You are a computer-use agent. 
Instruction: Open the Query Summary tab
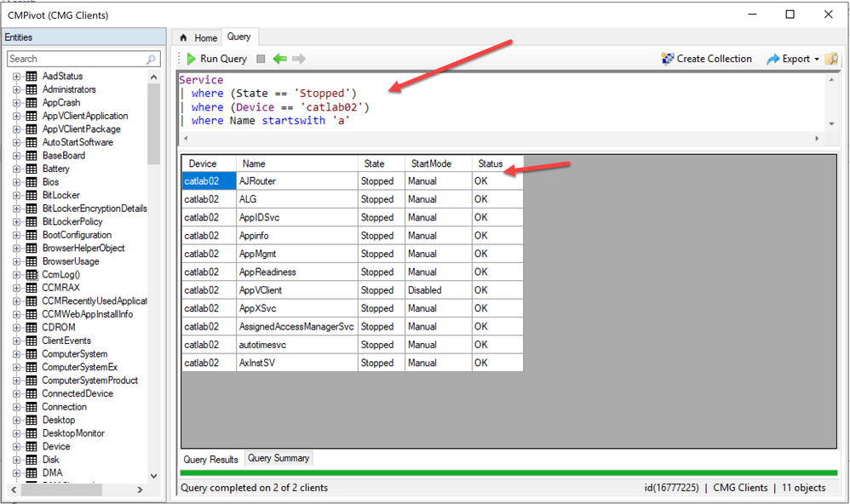tap(279, 458)
